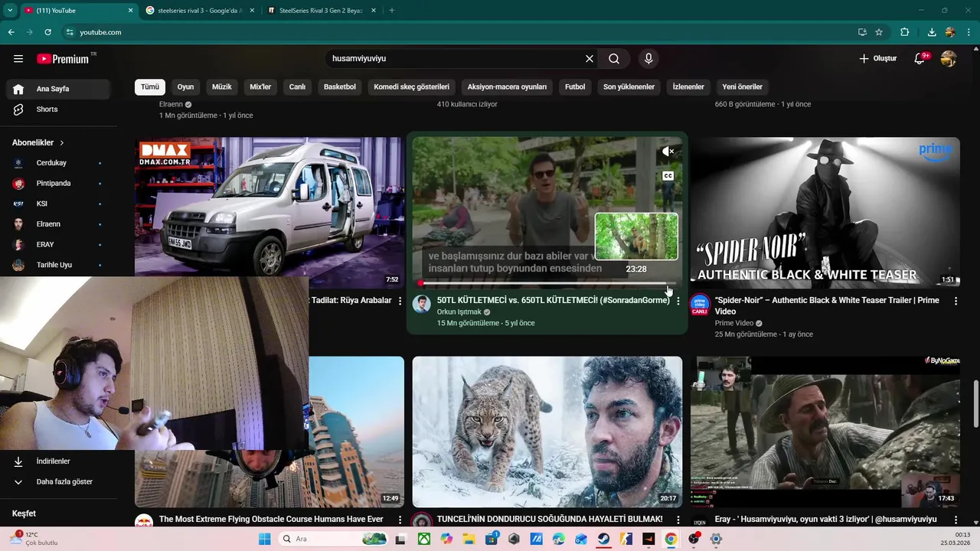The height and width of the screenshot is (551, 980).
Task: Open options for Extreme Flying Obstacle Course video
Action: (400, 520)
